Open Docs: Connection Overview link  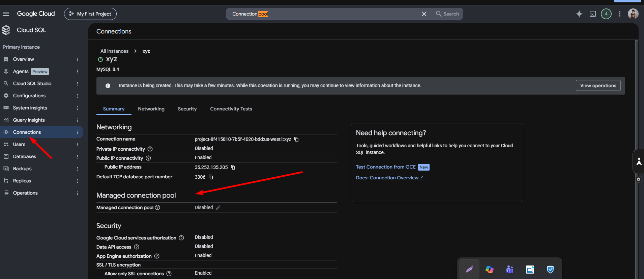point(389,178)
